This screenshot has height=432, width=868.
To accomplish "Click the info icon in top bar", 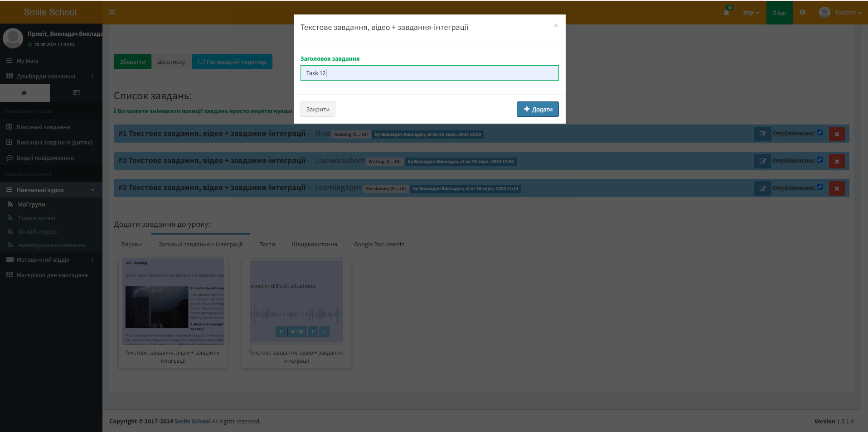I will coord(803,12).
